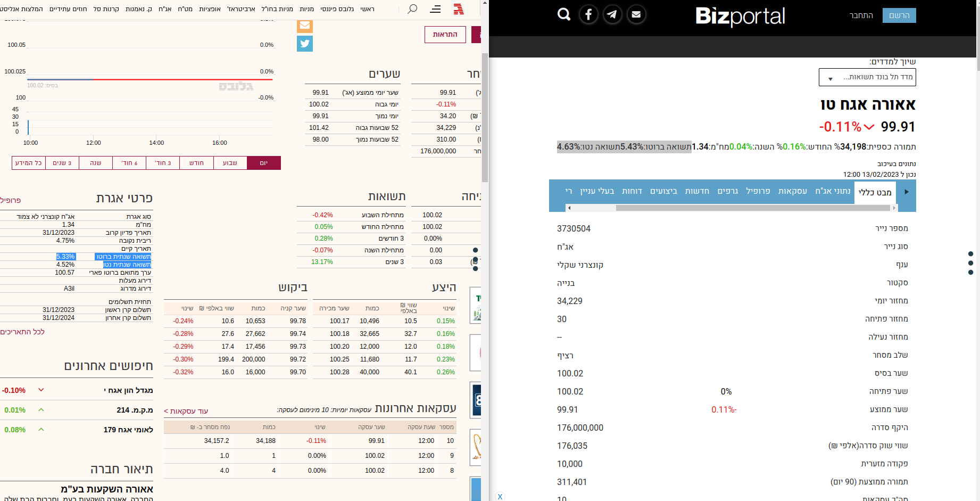Open the Globes hamburger menu
The height and width of the screenshot is (501, 980).
point(435,9)
